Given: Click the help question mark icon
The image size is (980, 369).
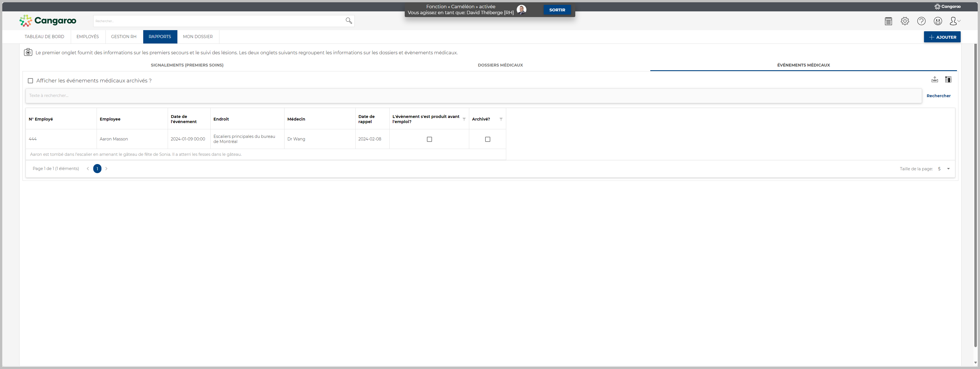Looking at the screenshot, I should click(921, 21).
